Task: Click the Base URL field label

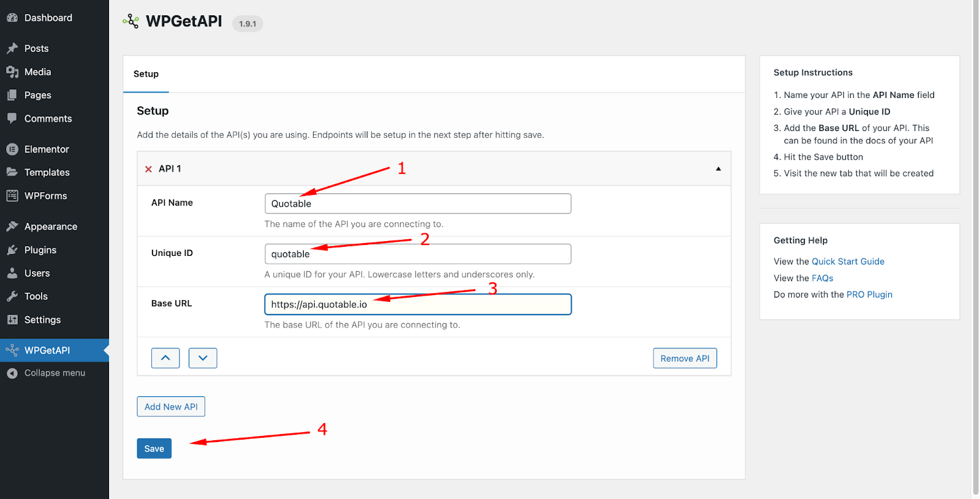Action: click(171, 303)
